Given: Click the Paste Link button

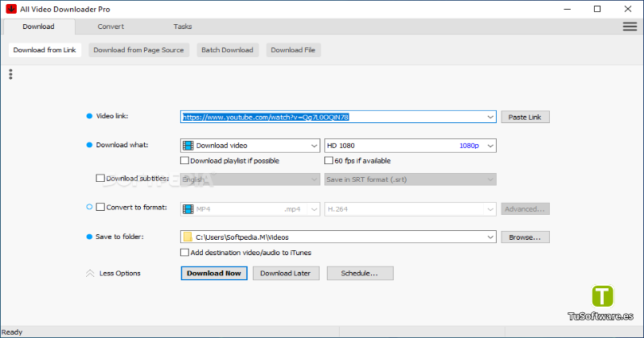Looking at the screenshot, I should point(525,117).
